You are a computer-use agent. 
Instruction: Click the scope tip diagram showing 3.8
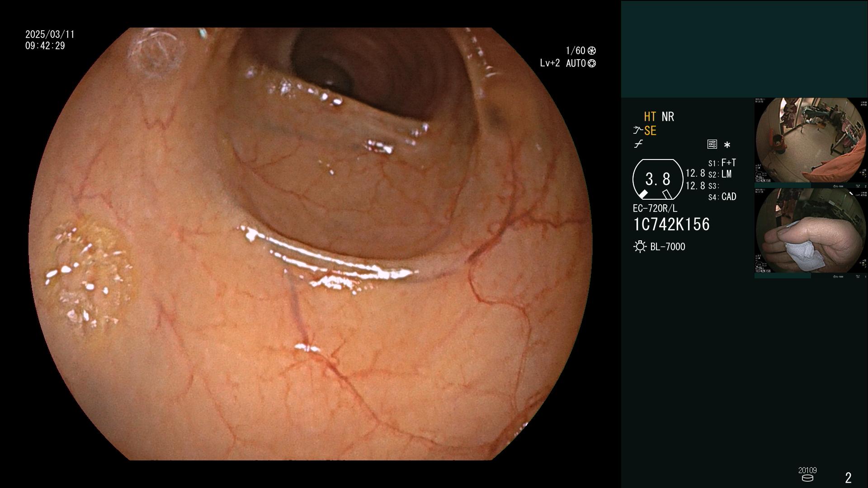pyautogui.click(x=658, y=179)
